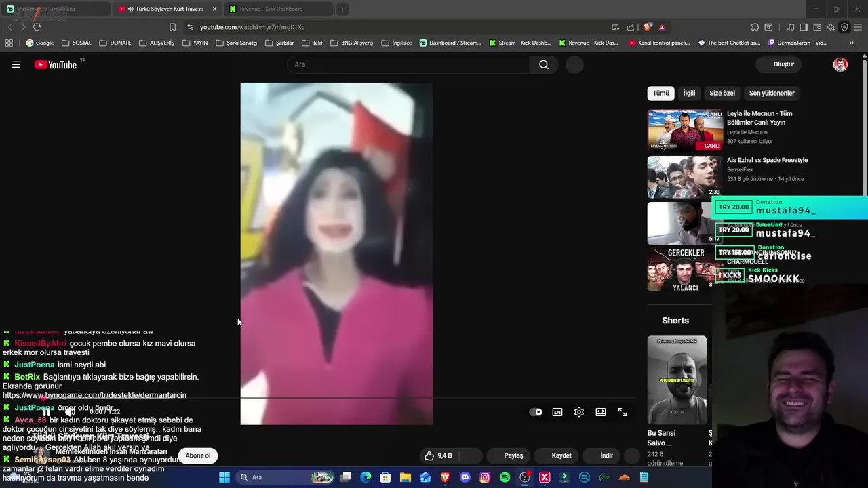Open the Şarkı Sanatçı bookmarks folder
The width and height of the screenshot is (868, 488).
coord(236,43)
